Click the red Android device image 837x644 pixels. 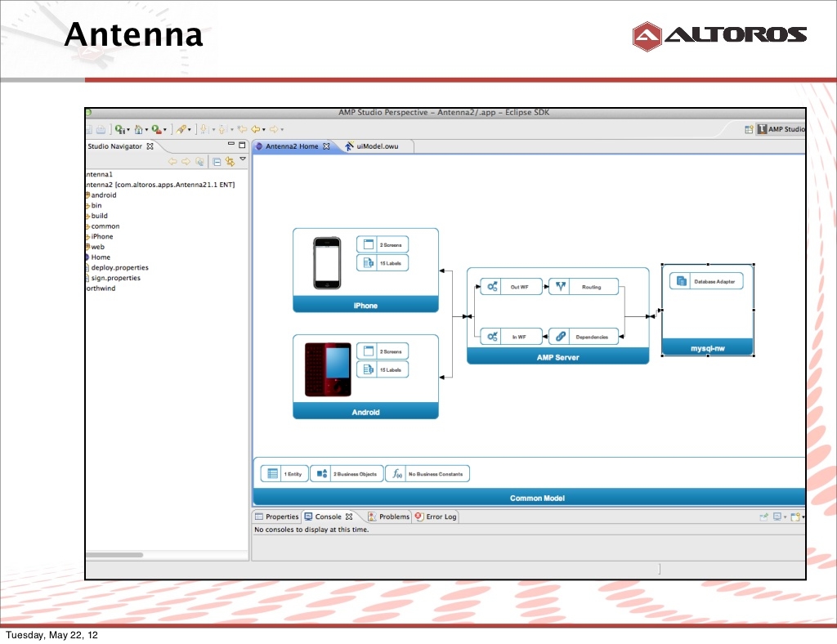pyautogui.click(x=329, y=369)
